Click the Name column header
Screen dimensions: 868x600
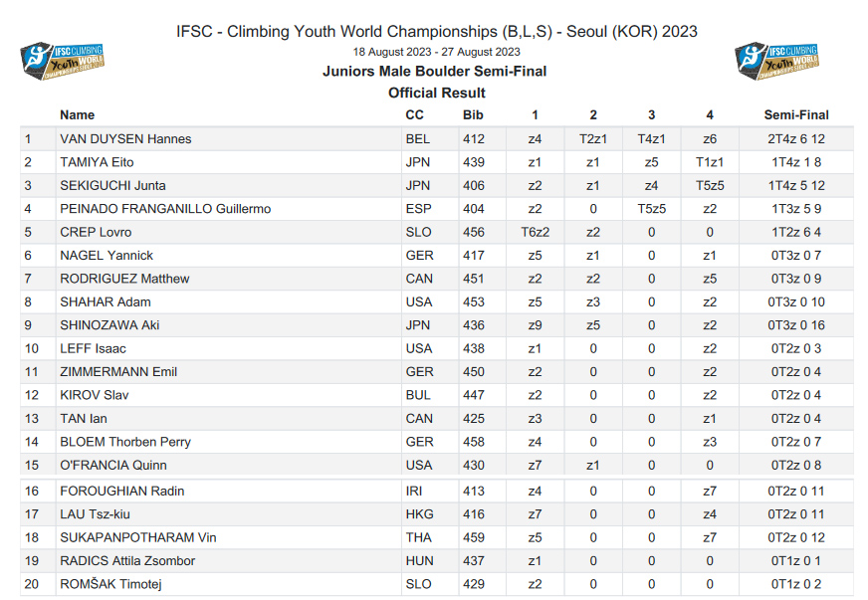coord(78,115)
